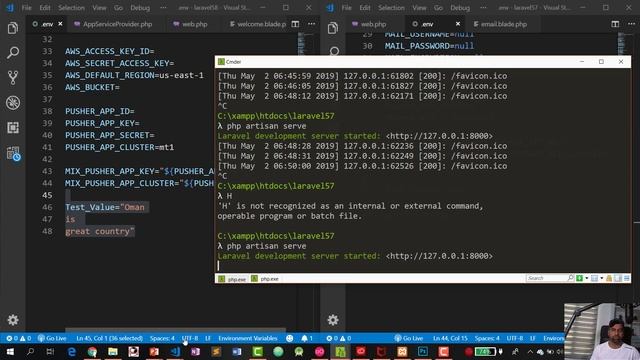This screenshot has width=640, height=360.
Task: Click Windows Start button
Action: [x=10, y=351]
